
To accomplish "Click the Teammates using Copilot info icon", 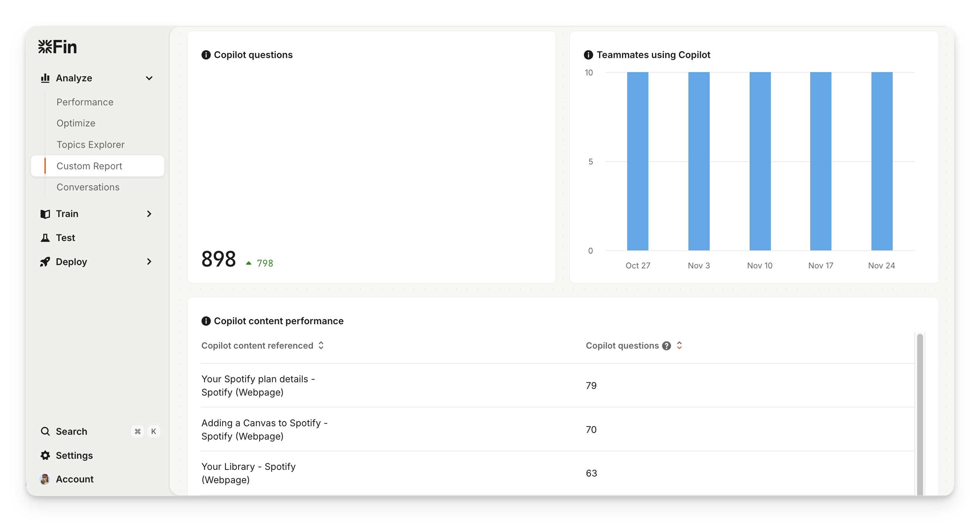I will point(588,55).
